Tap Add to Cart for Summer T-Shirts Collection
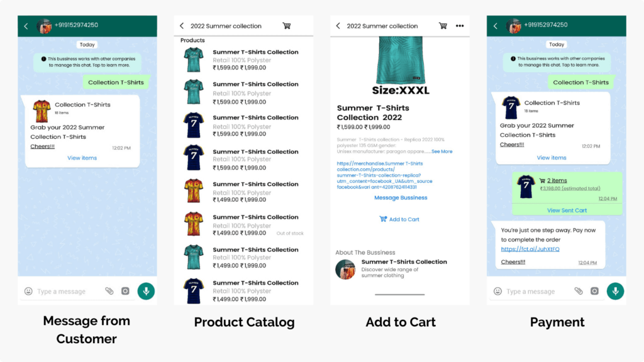This screenshot has height=362, width=644. click(x=402, y=219)
